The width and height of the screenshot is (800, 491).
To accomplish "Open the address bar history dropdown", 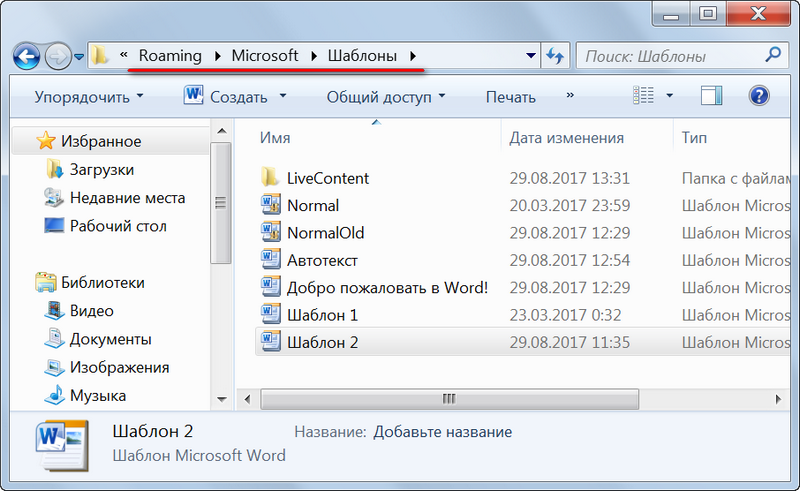I will coord(531,55).
